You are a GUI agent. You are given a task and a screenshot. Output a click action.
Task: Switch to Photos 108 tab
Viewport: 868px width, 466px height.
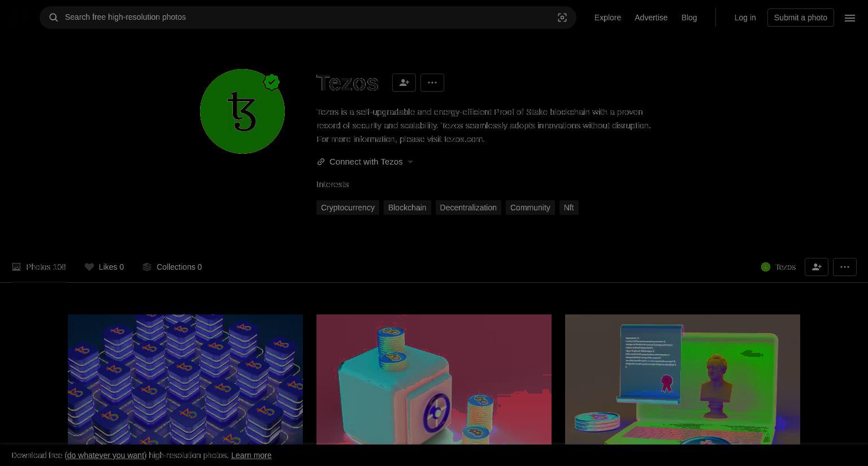[39, 267]
